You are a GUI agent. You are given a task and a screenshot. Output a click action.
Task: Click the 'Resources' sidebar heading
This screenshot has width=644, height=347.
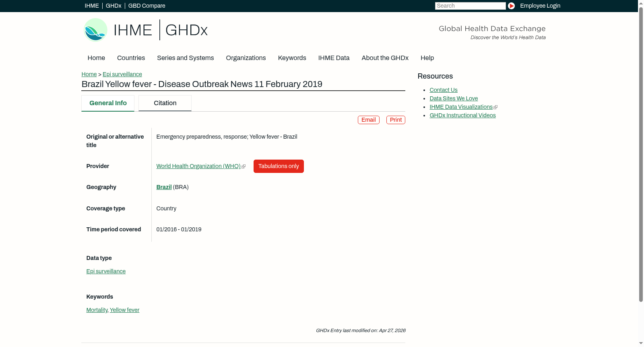435,76
